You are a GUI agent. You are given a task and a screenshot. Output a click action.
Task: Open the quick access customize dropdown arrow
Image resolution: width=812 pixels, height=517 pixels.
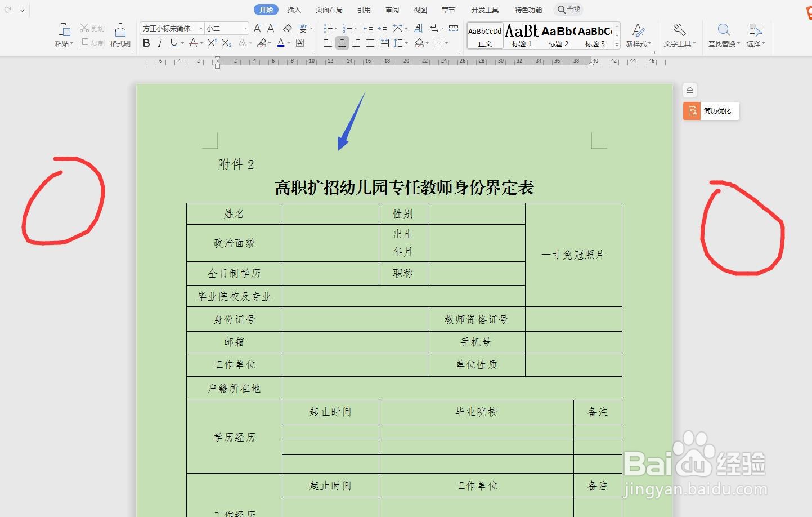(x=22, y=10)
